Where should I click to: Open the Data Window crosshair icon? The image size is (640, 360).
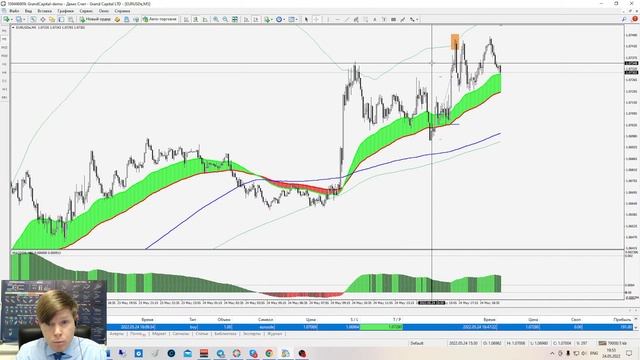[x=42, y=19]
